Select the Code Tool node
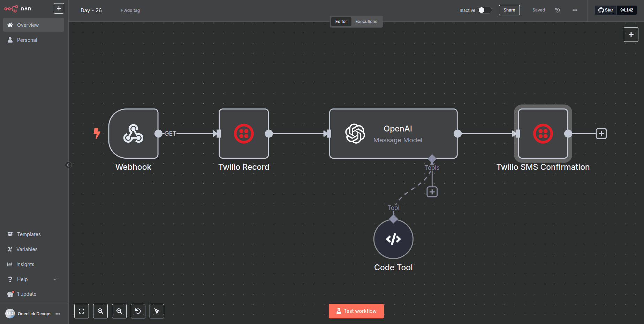 pos(393,239)
